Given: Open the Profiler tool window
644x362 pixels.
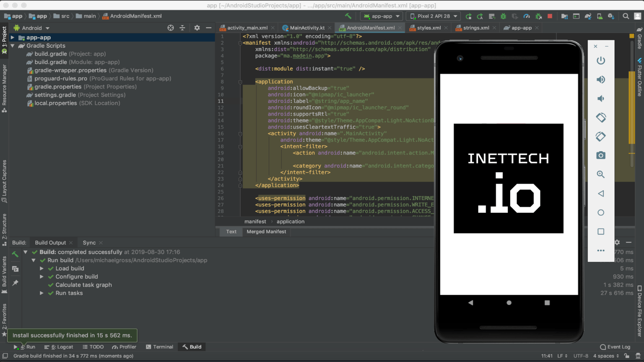Looking at the screenshot, I should tap(124, 347).
